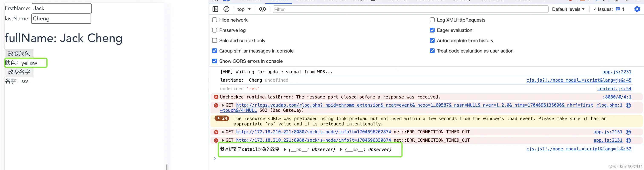Turn off Autocomplete from history
This screenshot has width=644, height=170.
(432, 40)
